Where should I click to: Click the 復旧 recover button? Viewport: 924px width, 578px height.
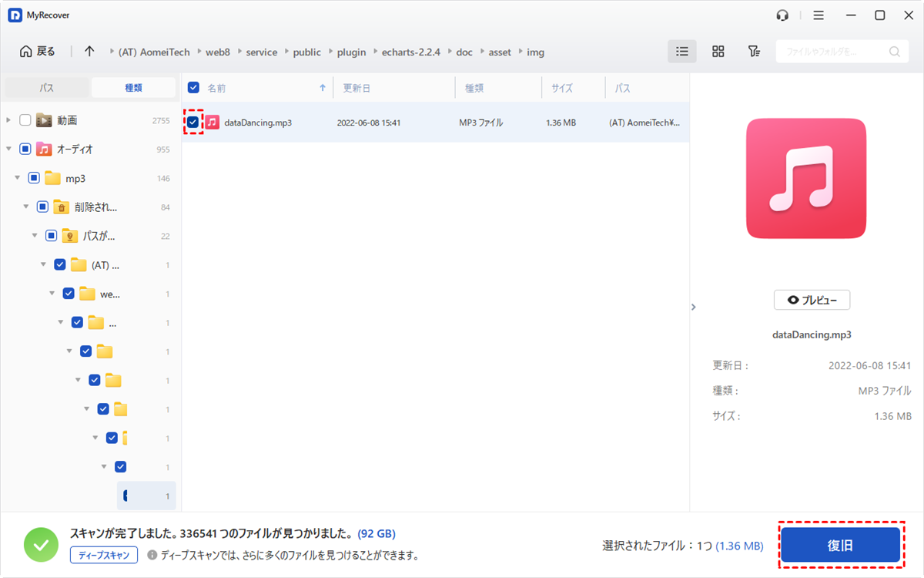pyautogui.click(x=840, y=545)
